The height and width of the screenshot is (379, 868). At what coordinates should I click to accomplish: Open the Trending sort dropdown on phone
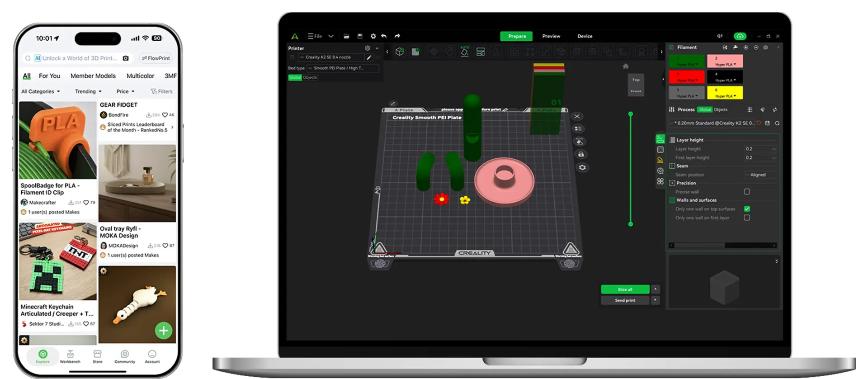[x=88, y=91]
